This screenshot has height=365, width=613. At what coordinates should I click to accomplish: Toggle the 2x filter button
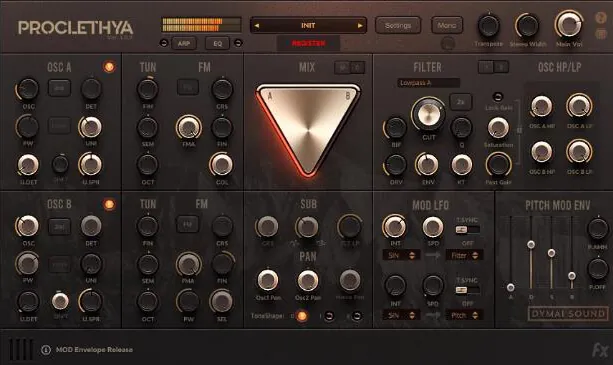click(460, 102)
